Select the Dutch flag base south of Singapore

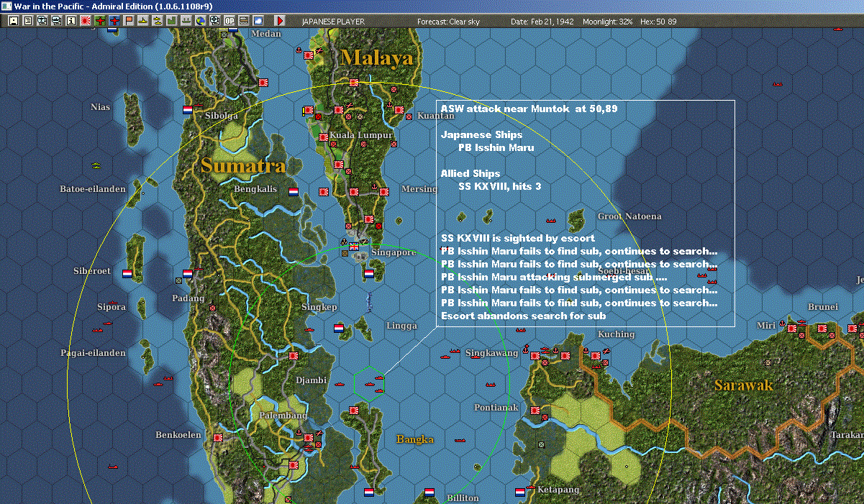(x=369, y=274)
